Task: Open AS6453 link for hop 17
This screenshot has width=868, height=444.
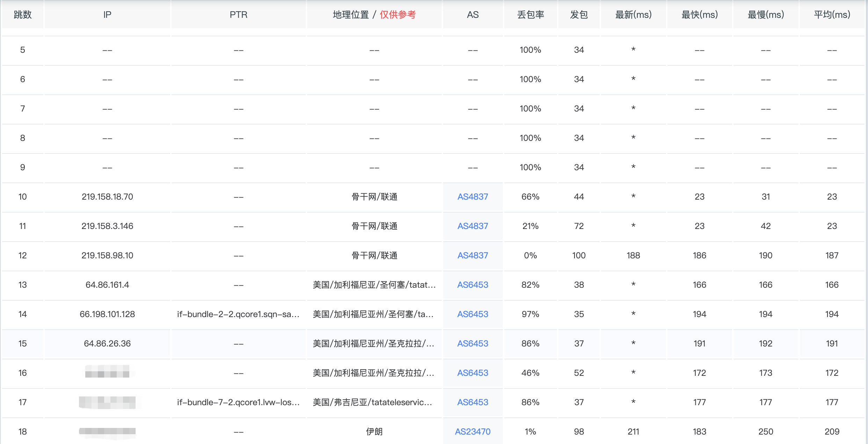Action: 472,402
